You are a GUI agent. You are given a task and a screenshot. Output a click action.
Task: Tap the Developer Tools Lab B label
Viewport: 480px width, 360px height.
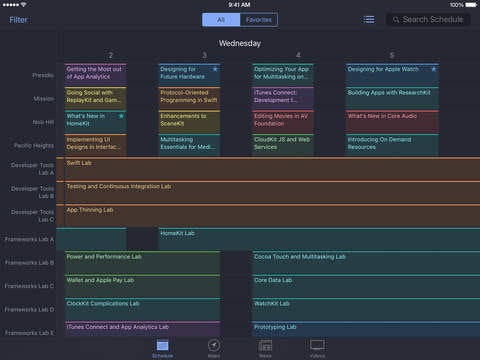click(x=32, y=192)
